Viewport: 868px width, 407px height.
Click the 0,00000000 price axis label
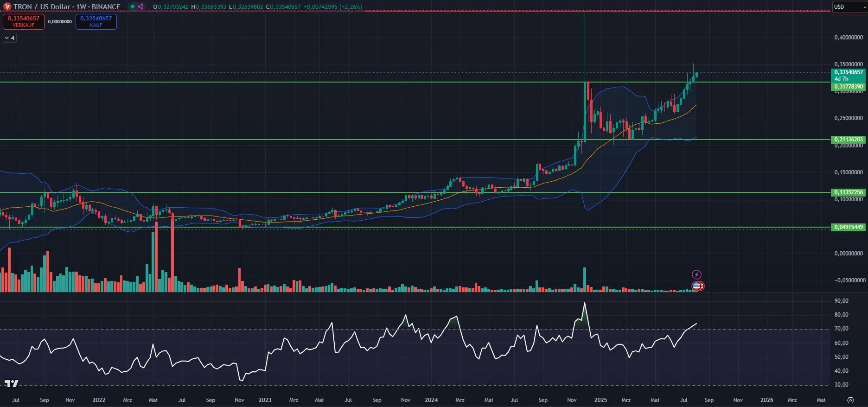pos(849,254)
